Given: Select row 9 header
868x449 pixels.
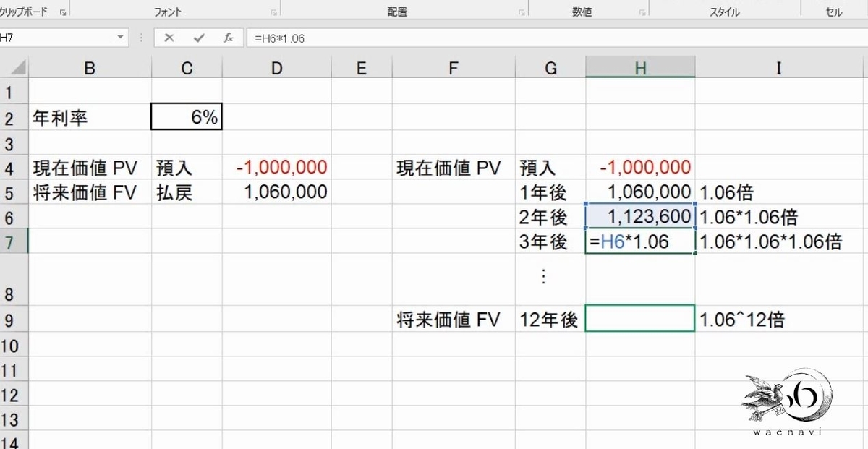Looking at the screenshot, I should 14,319.
